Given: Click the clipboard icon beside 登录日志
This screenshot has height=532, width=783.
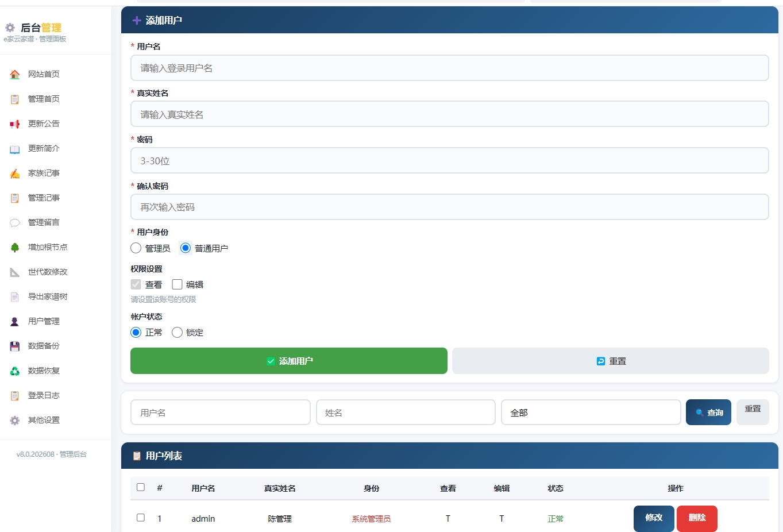Looking at the screenshot, I should click(x=15, y=395).
